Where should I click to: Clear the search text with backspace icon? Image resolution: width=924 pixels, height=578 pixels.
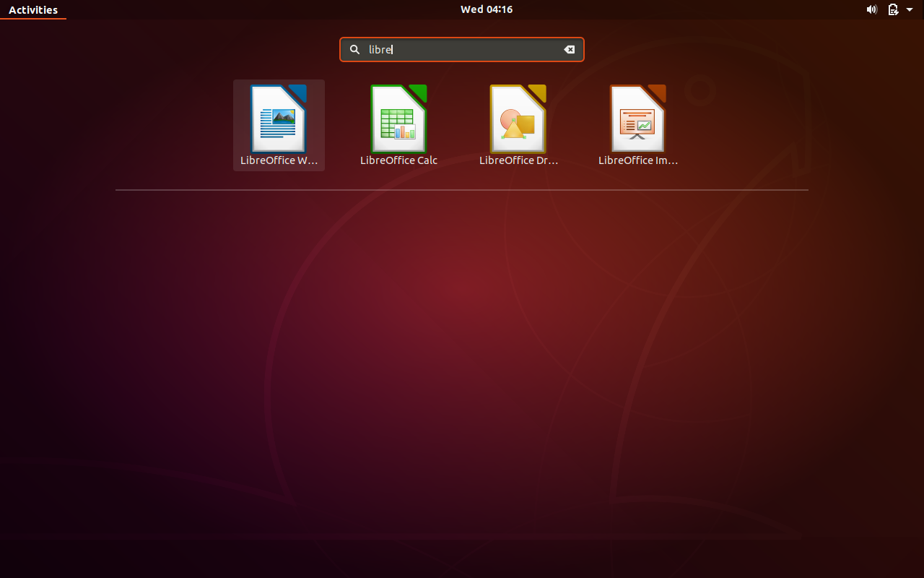569,50
